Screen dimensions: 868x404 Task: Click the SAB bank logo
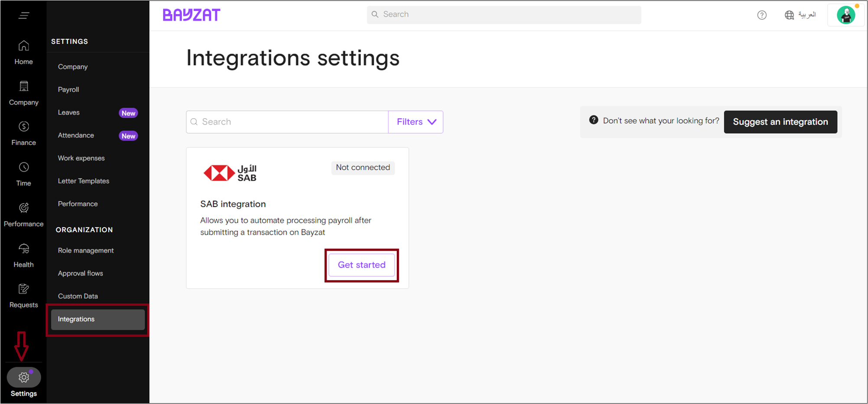tap(230, 173)
